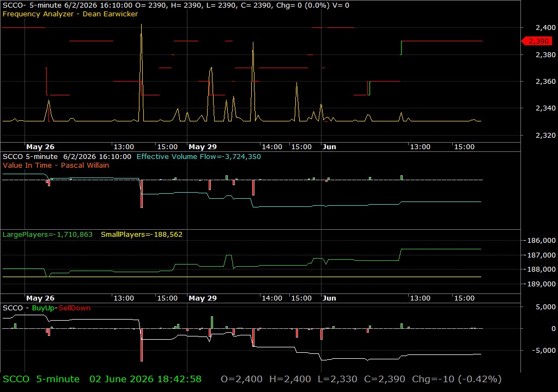Viewport: 558px width, 392px height.
Task: Select the 'Effective Volume Flow=-3,724,350' readout
Action: click(x=198, y=157)
